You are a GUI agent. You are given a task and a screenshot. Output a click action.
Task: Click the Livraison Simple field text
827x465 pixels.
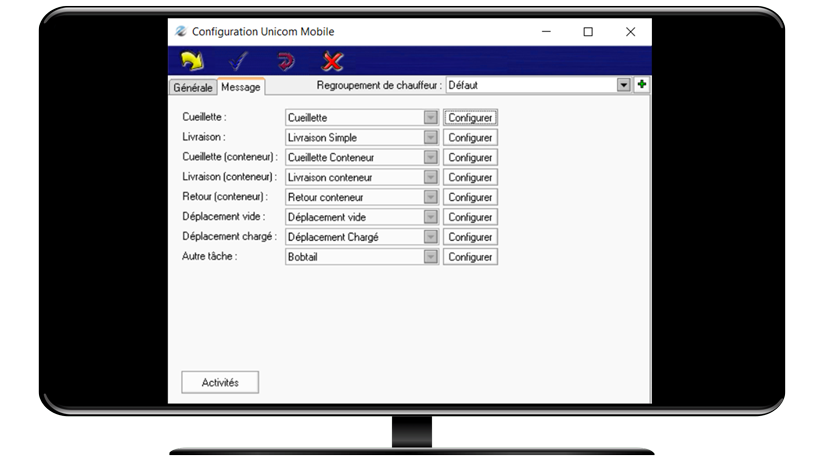(x=322, y=138)
